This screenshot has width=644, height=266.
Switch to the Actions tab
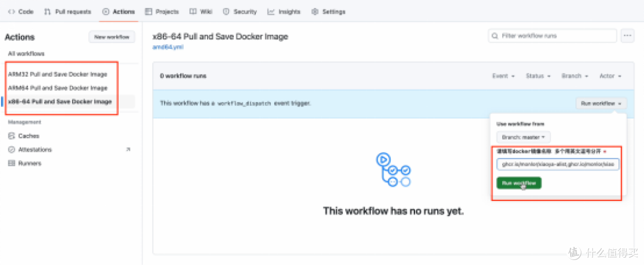[x=118, y=12]
